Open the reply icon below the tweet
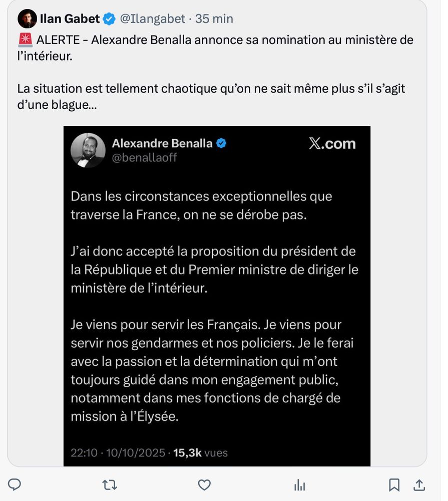448x501 pixels. click(x=15, y=485)
